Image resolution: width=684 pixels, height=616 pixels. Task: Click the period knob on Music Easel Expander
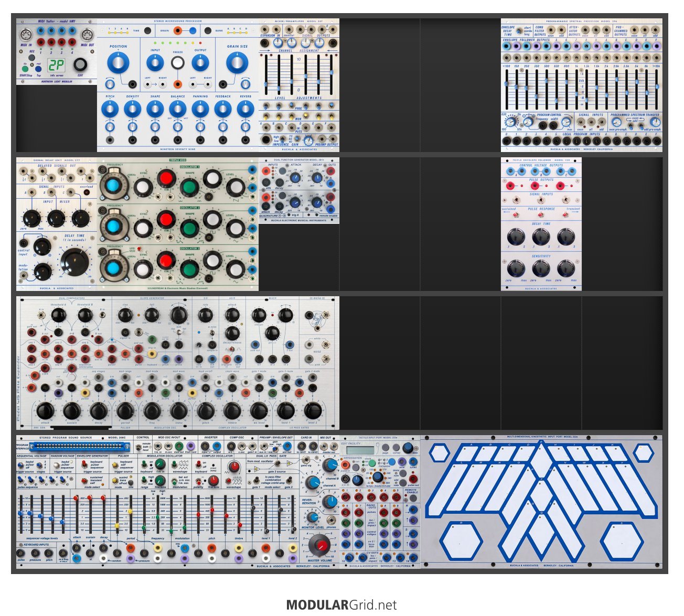125,412
